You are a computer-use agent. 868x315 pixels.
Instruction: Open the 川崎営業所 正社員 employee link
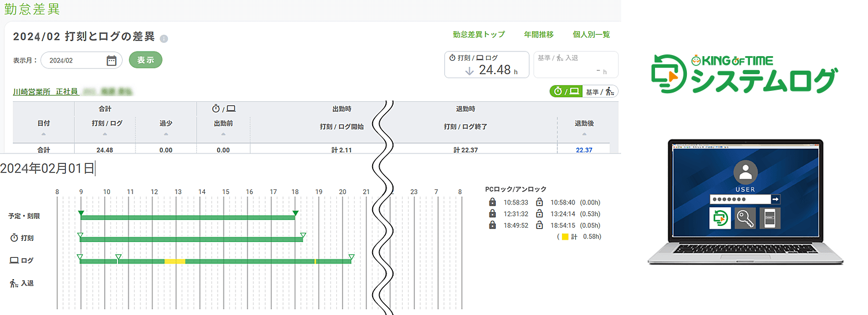click(x=45, y=91)
